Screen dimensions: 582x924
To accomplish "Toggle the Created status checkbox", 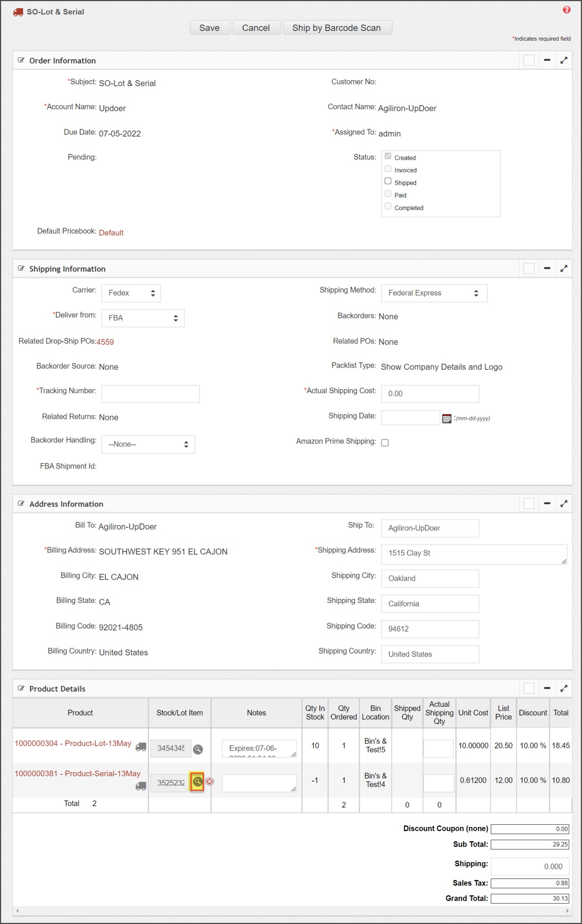I will click(x=388, y=156).
